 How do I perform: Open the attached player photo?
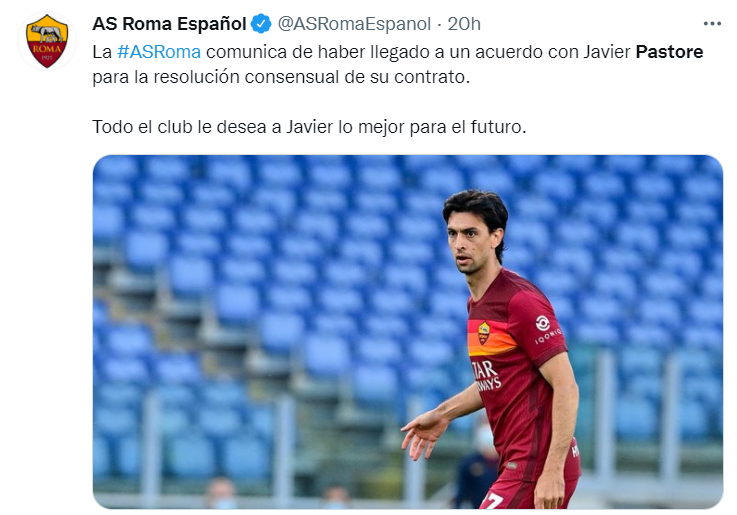pos(408,332)
